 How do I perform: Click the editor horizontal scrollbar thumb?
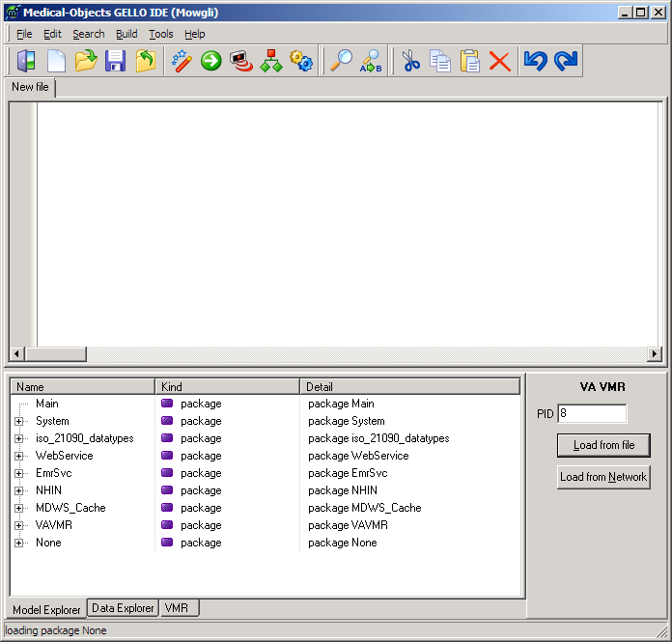[x=56, y=354]
